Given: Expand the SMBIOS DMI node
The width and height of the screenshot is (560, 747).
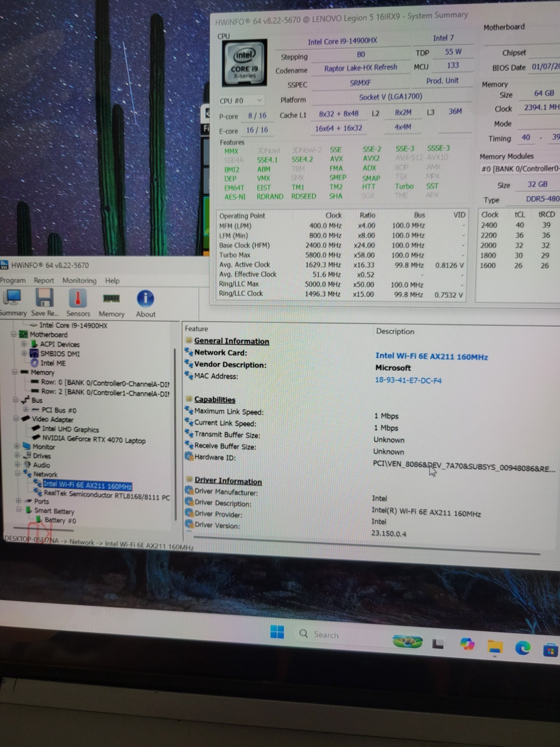Looking at the screenshot, I should pos(24,353).
